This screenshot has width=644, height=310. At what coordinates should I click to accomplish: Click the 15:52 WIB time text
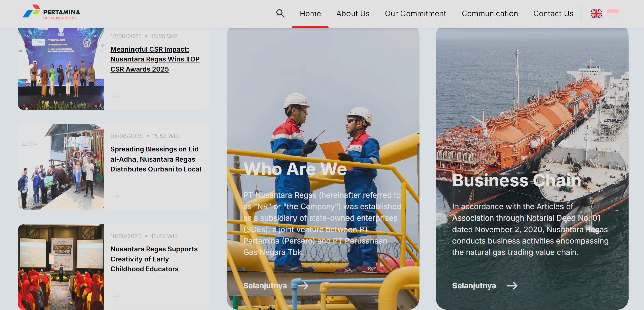coord(166,136)
